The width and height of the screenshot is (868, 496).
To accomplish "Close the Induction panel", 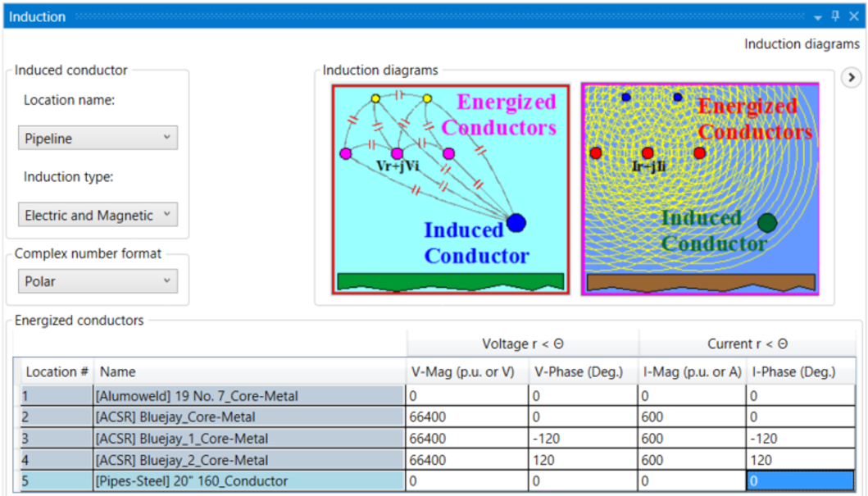I will 853,16.
